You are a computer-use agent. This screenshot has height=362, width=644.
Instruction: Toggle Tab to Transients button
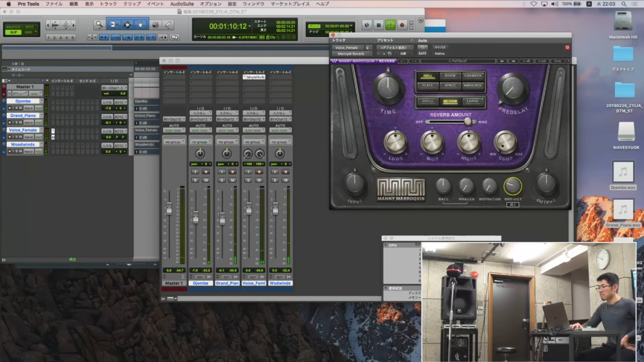coord(104,37)
